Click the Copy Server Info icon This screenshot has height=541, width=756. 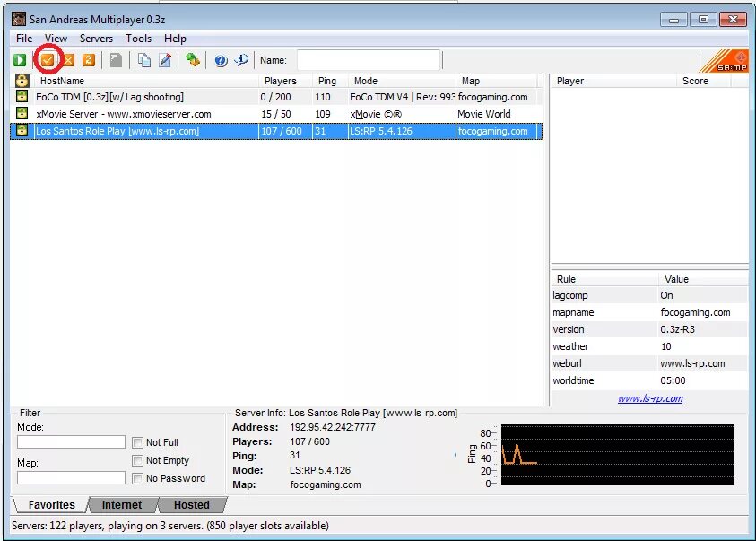(x=143, y=60)
